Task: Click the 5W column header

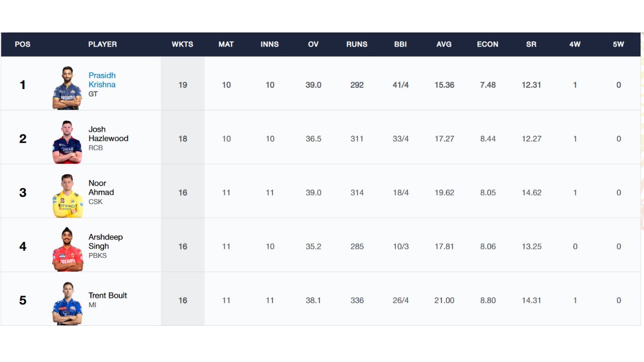Action: pos(618,44)
